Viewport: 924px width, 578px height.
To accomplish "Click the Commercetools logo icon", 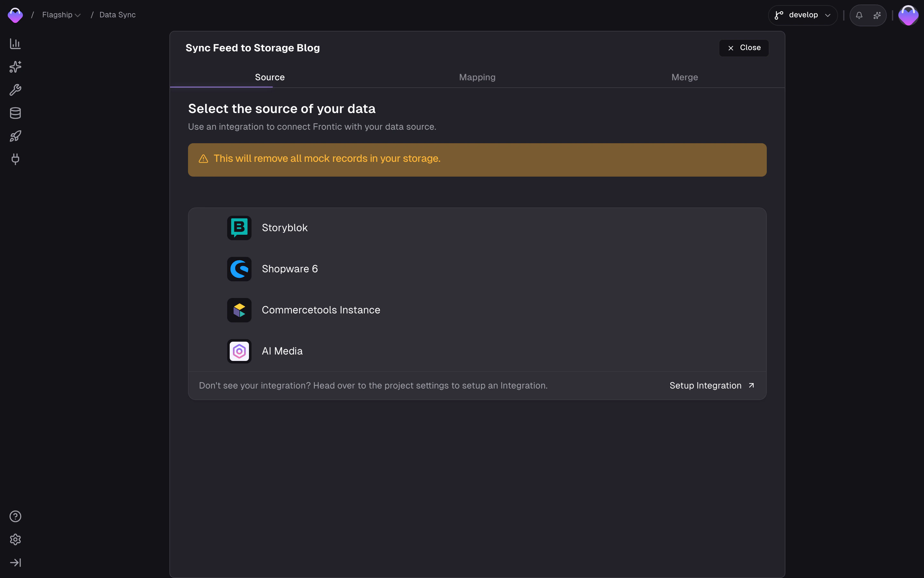I will pos(239,310).
